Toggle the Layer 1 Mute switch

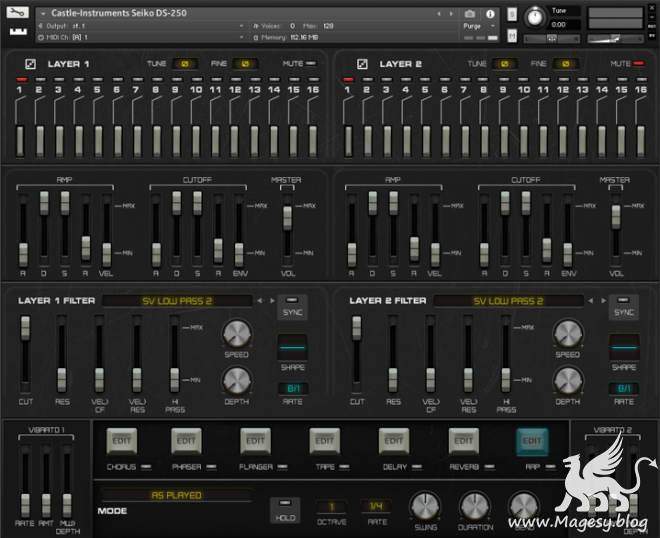311,64
